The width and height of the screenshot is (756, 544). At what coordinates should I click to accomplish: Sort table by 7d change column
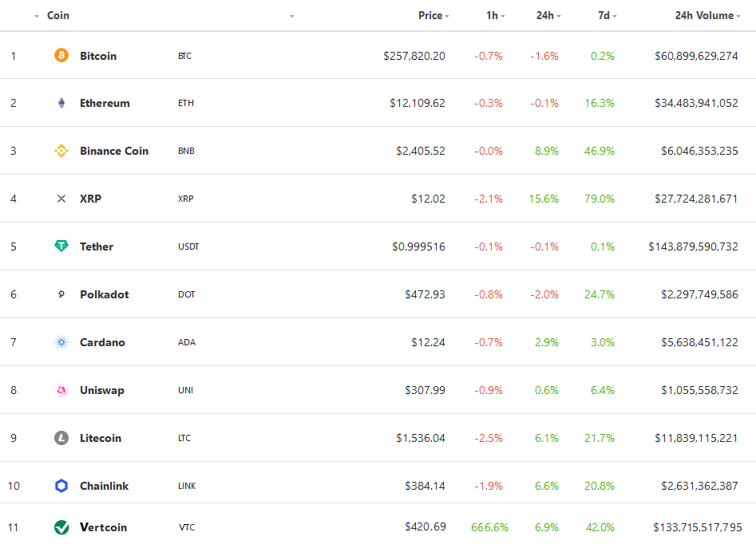[607, 15]
